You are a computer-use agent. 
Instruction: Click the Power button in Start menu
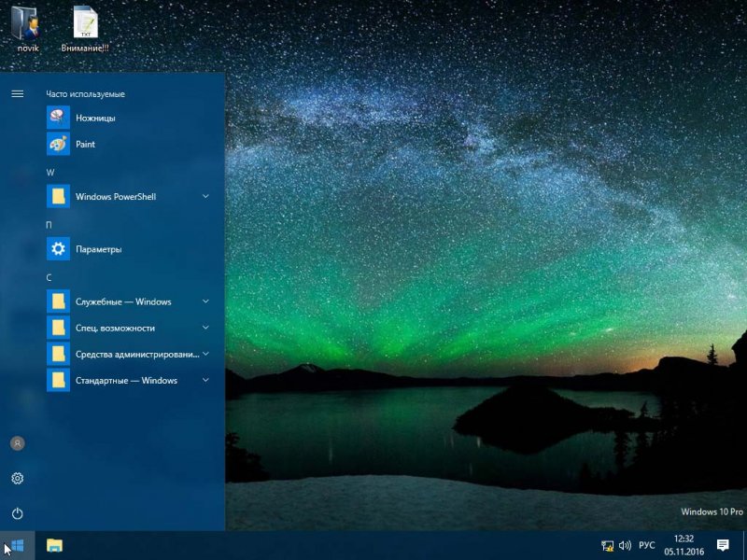[x=17, y=513]
